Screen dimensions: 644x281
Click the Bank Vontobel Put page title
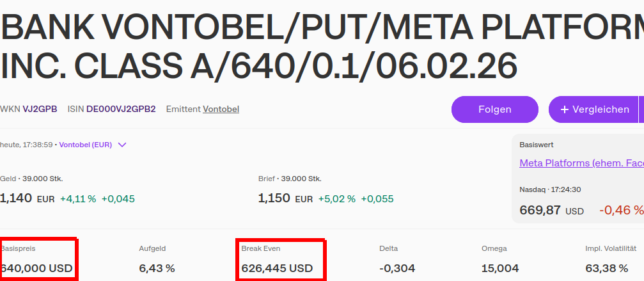[x=320, y=45]
